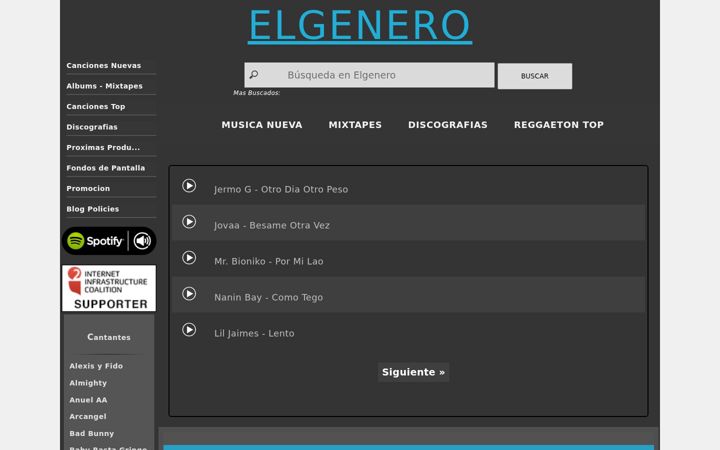
Task: Open Internet Infrastructure Coalition Supporter banner
Action: tap(109, 288)
